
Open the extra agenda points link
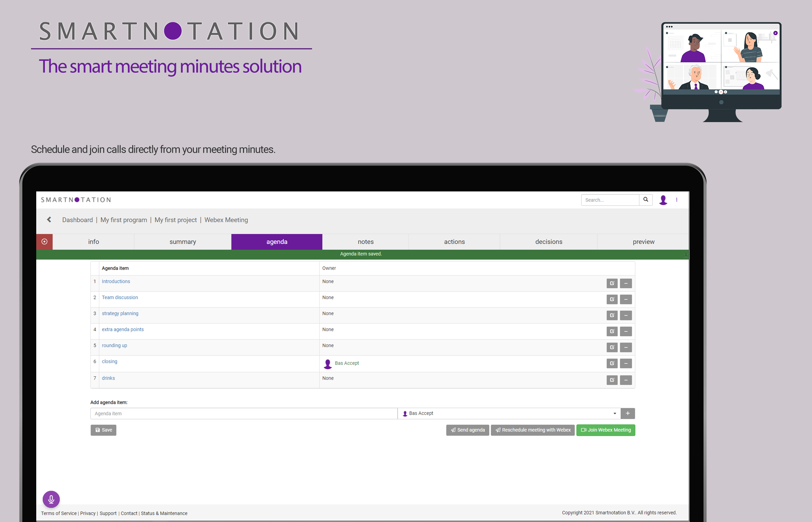[x=123, y=329]
